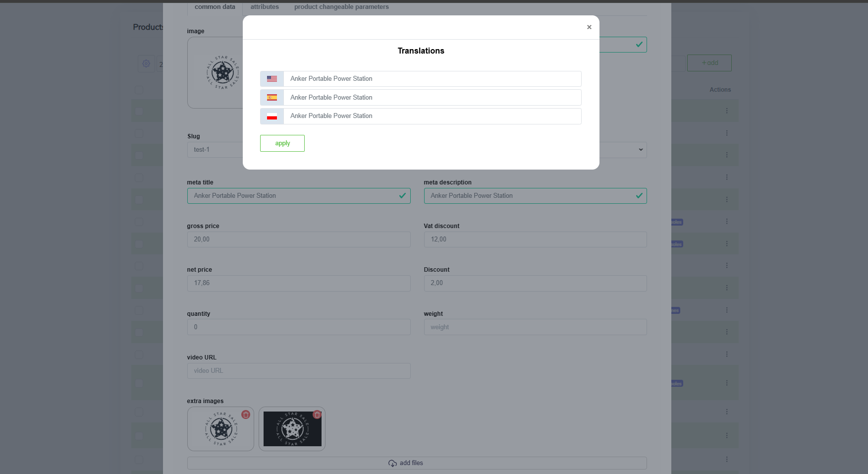This screenshot has width=868, height=474.
Task: Toggle the select-all checkbox in the table header
Action: tap(139, 90)
